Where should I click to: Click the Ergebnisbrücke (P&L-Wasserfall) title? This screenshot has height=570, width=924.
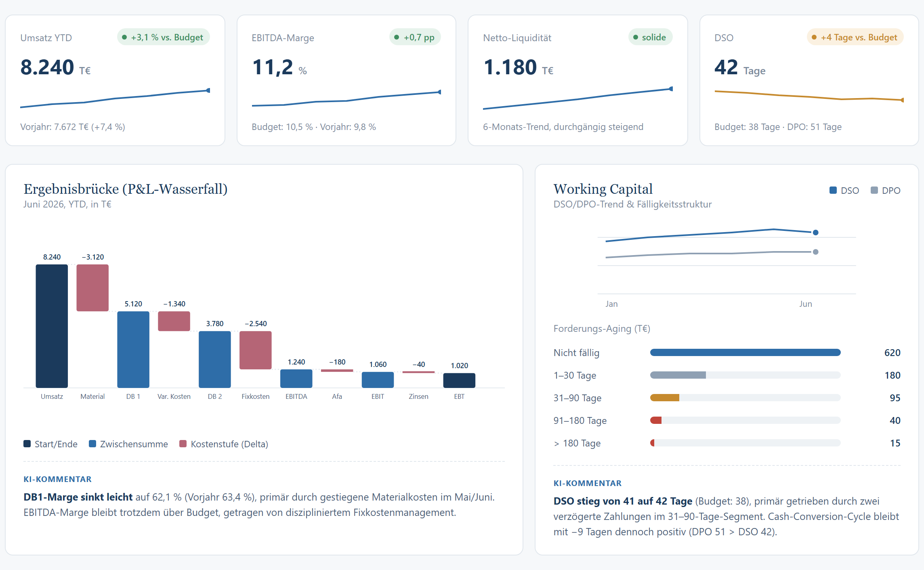[x=126, y=189]
